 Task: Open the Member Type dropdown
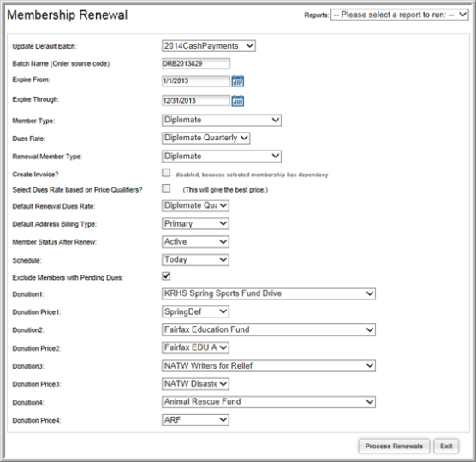(x=222, y=120)
